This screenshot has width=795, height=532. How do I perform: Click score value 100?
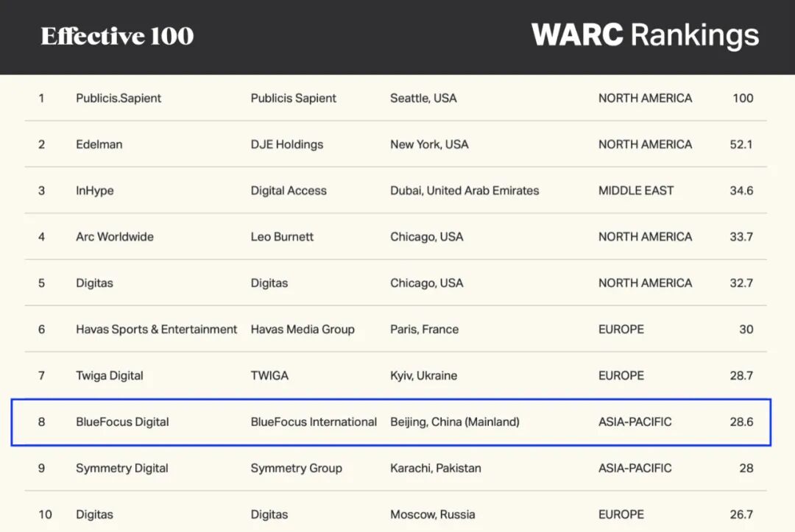[743, 99]
